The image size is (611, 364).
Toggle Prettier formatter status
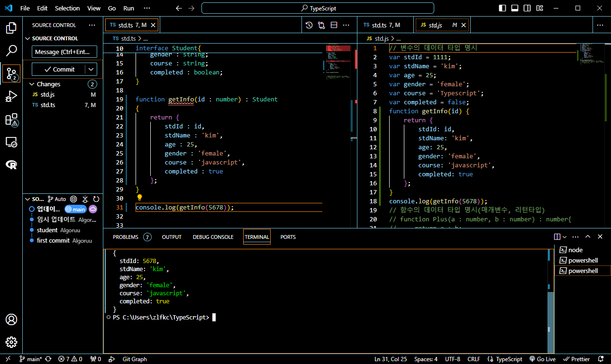click(576, 359)
